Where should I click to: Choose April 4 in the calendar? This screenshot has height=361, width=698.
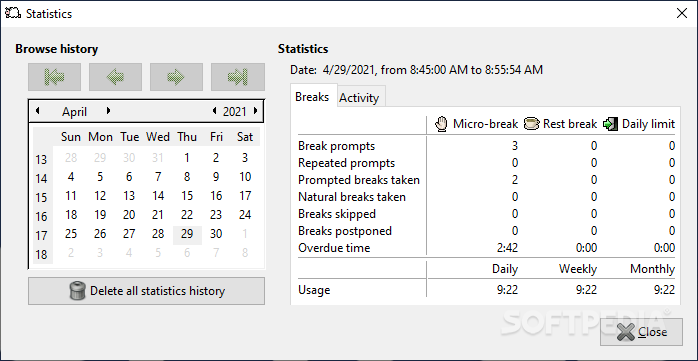click(x=71, y=177)
